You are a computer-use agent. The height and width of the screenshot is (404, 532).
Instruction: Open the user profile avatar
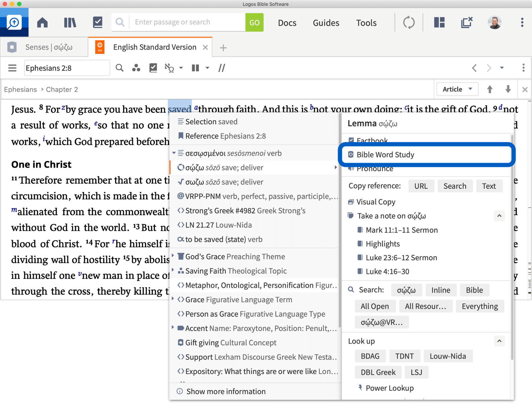494,23
